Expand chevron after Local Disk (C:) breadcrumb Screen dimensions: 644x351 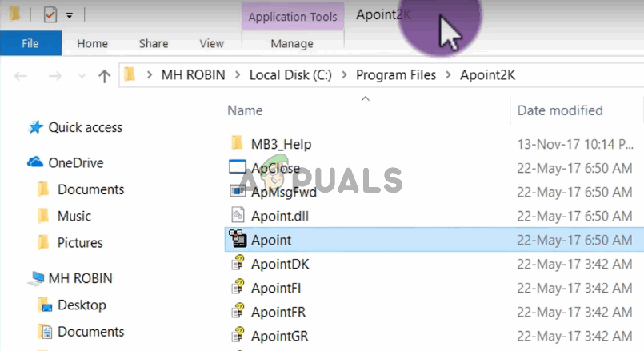pyautogui.click(x=344, y=75)
